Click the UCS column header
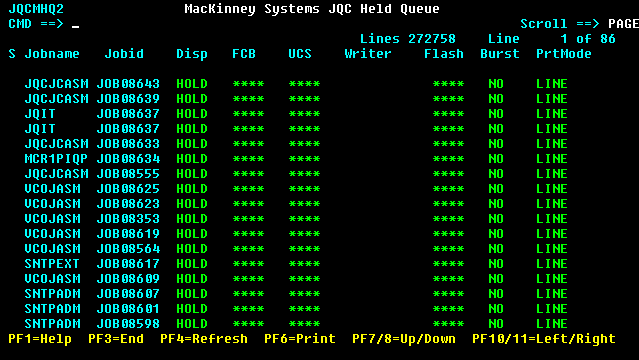The image size is (639, 360). [x=300, y=54]
